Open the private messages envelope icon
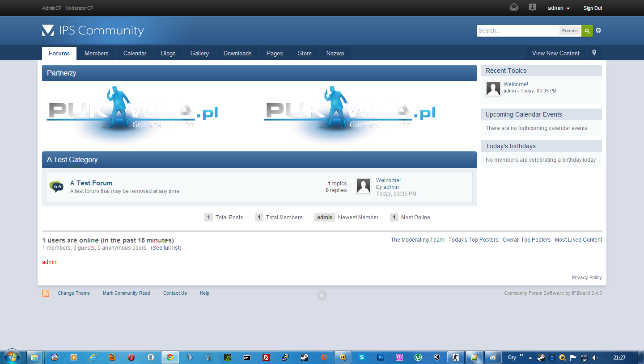This screenshot has height=364, width=644. tap(514, 7)
